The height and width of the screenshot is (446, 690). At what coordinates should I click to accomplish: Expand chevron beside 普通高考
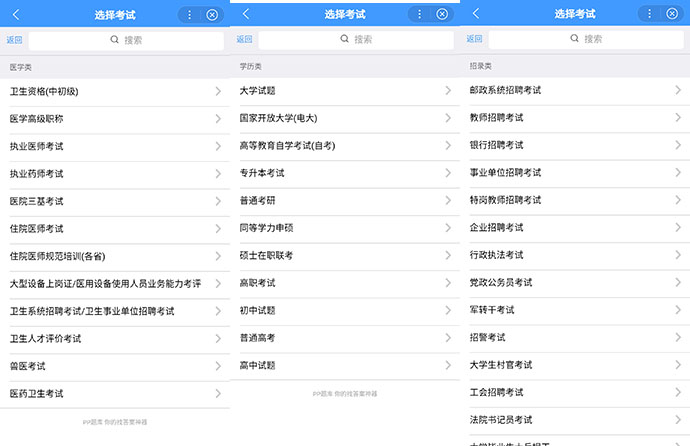[x=448, y=338]
